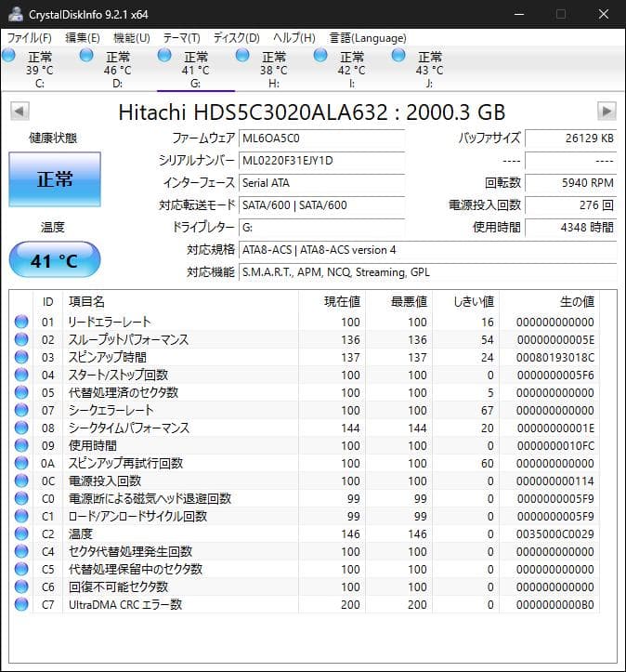The image size is (626, 672).
Task: Click the Hitachi HDS5C3020ALA632 disk title
Action: [312, 112]
